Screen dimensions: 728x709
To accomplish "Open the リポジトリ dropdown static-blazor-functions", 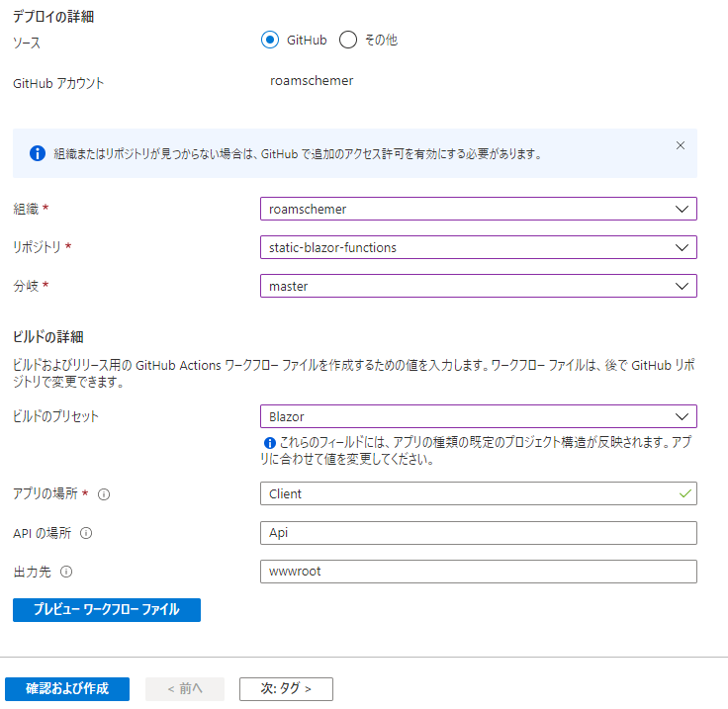I will 478,247.
